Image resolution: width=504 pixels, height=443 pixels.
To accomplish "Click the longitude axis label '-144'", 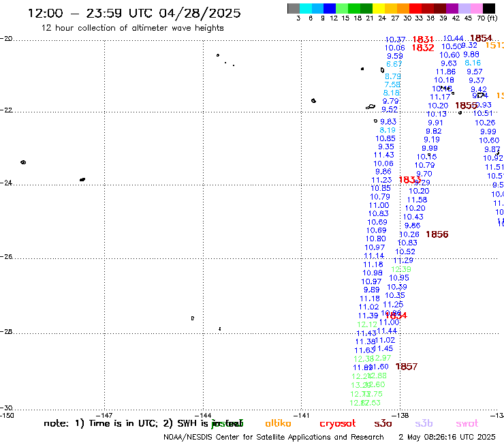I will pos(203,415).
